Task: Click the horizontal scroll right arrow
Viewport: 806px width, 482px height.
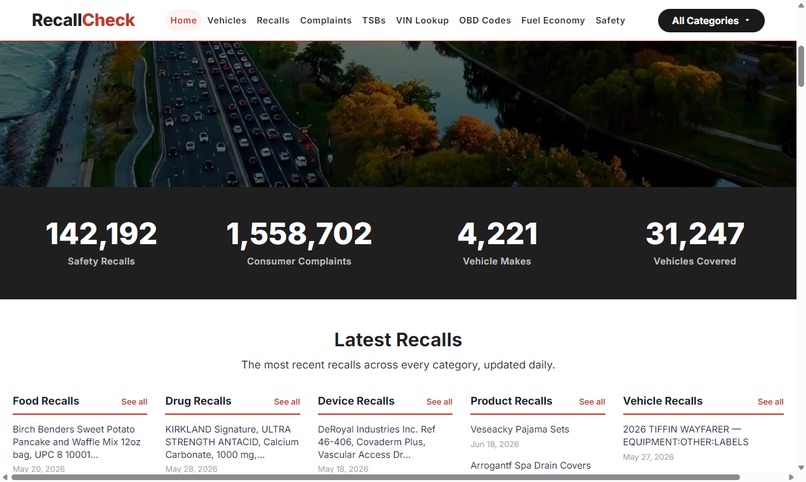Action: (792, 477)
